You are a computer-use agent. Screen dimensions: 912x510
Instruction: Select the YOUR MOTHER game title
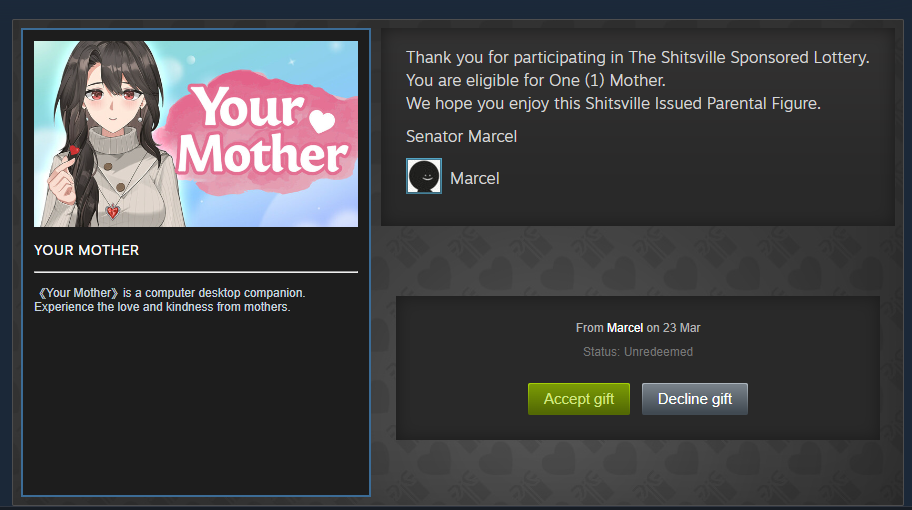coord(87,251)
